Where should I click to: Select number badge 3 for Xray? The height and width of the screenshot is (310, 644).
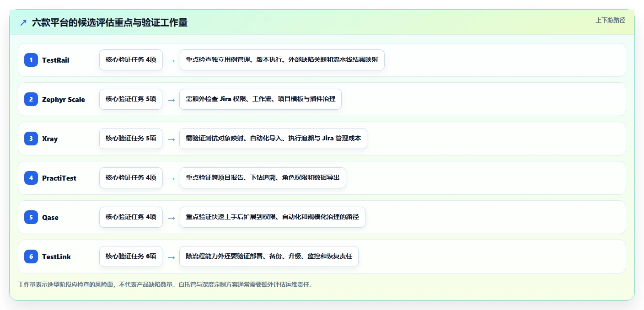click(x=31, y=139)
